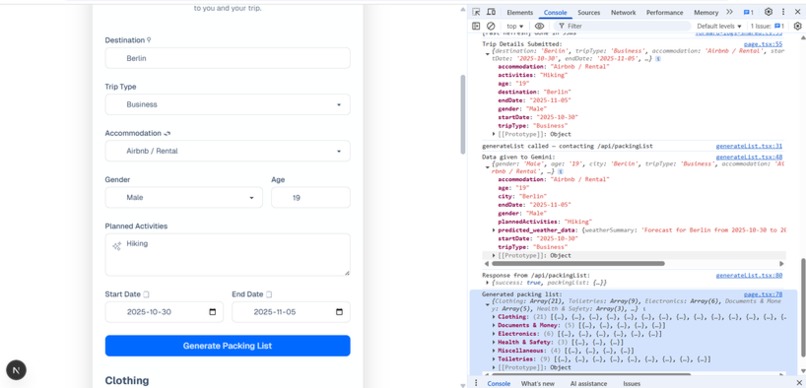Viewport: 806px width, 388px height.
Task: Click horizontal scrollbar under Data given to Gemini
Action: pyautogui.click(x=578, y=264)
